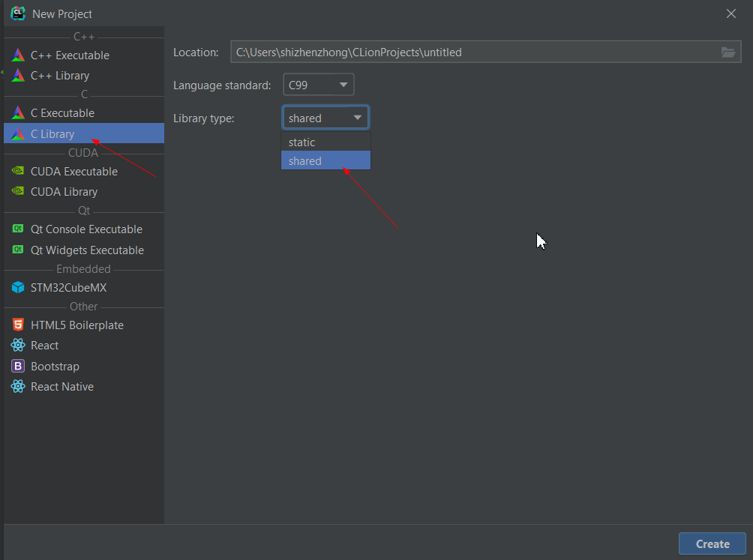Viewport: 753px width, 560px height.
Task: Browse for location with folder icon
Action: (728, 52)
